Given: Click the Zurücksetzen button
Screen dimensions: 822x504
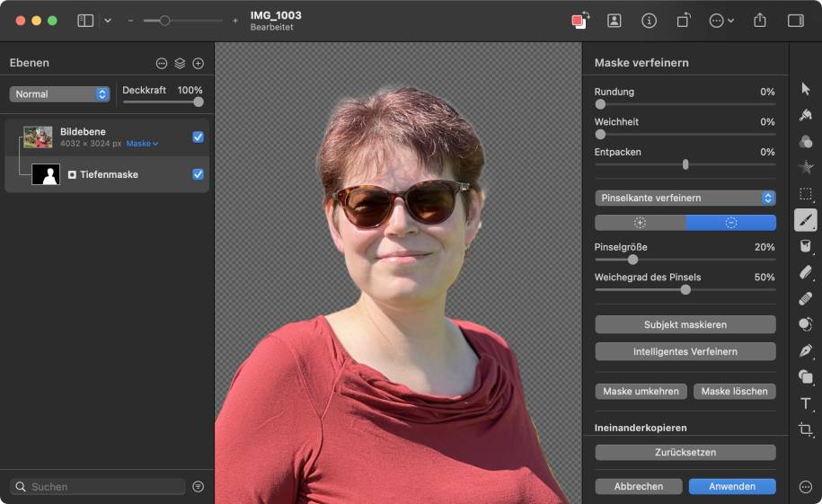Looking at the screenshot, I should point(685,452).
